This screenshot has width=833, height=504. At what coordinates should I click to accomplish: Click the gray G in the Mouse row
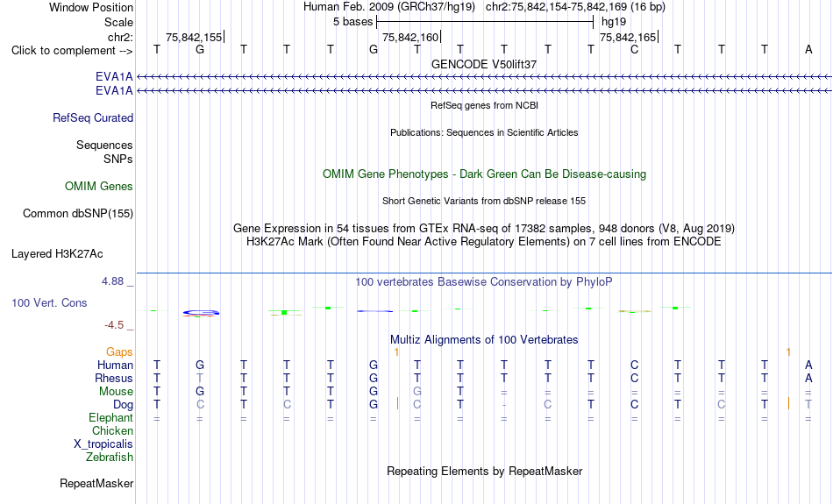[417, 392]
